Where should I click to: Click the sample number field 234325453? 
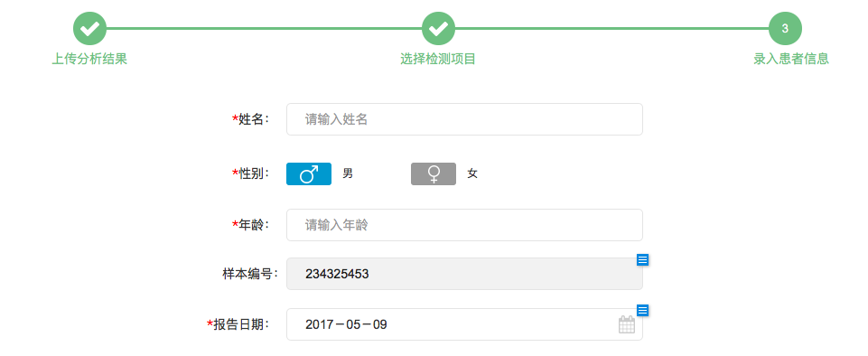(x=464, y=274)
